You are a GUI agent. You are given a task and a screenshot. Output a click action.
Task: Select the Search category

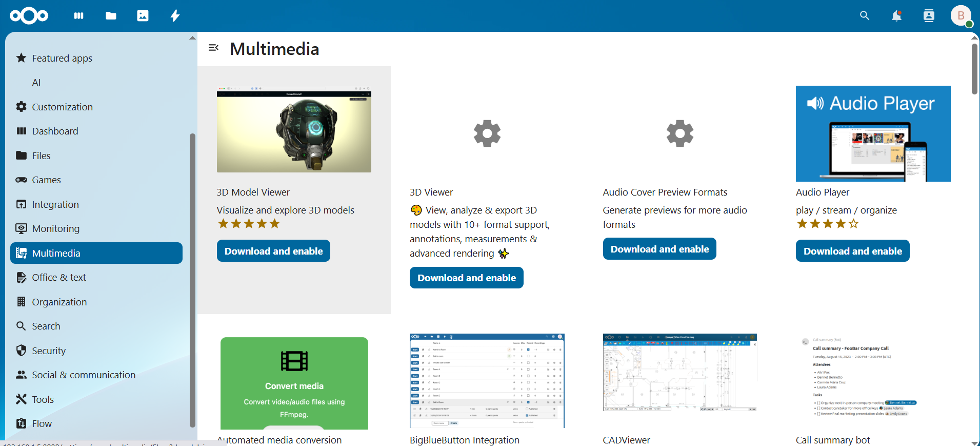click(96, 326)
